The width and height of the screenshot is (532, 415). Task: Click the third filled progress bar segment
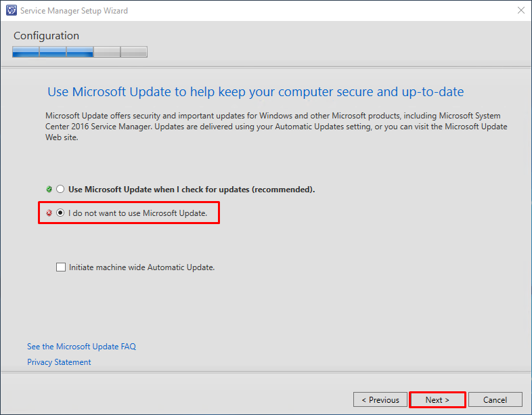point(80,52)
